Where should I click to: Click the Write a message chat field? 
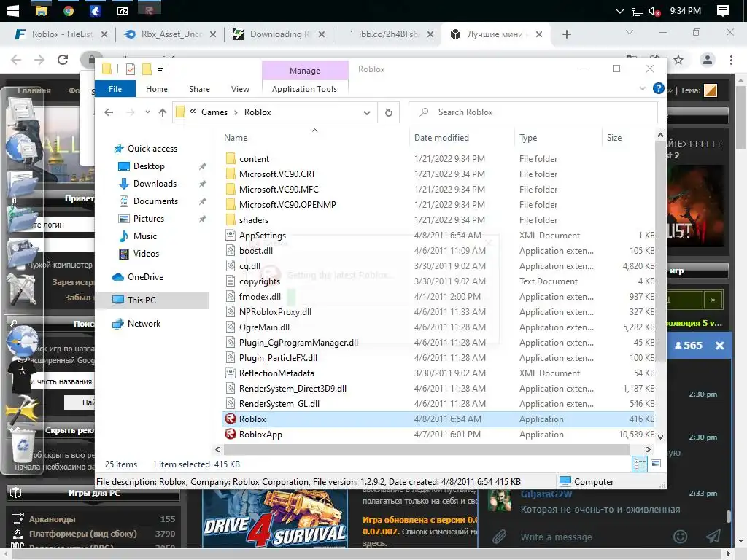(x=556, y=537)
